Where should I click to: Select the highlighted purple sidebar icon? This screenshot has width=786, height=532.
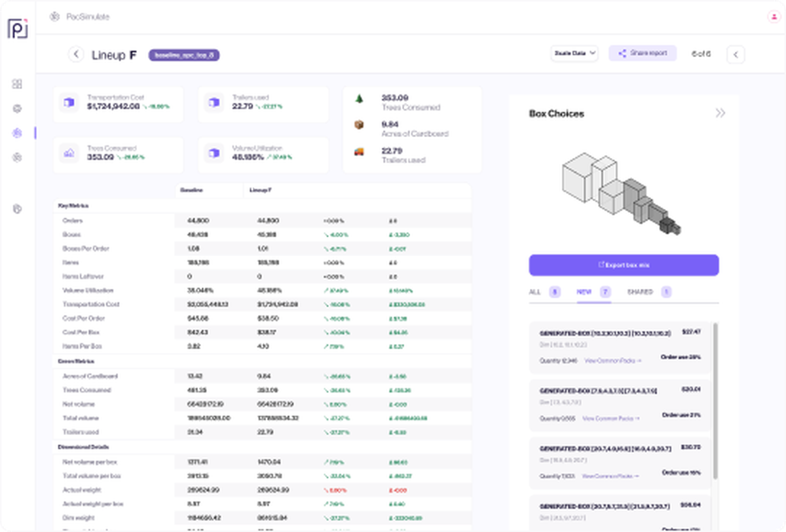(x=18, y=133)
